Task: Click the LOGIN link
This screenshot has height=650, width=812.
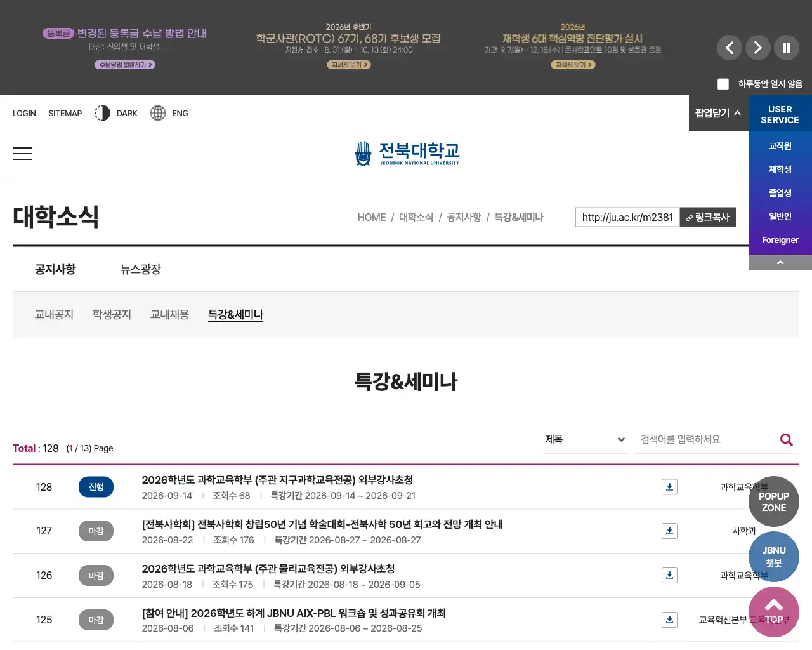Action: [x=24, y=113]
